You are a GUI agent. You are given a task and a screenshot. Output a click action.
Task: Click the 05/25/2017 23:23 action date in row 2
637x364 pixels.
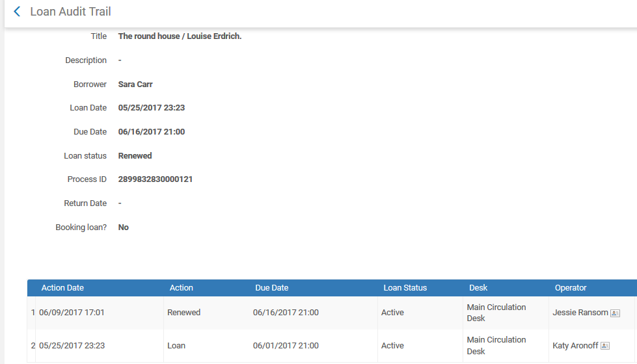(72, 346)
